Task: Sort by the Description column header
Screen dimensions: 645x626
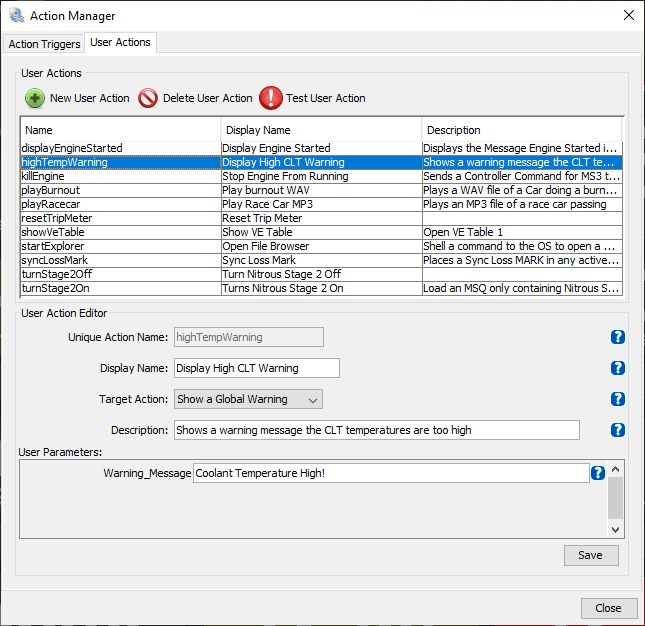Action: 522,130
